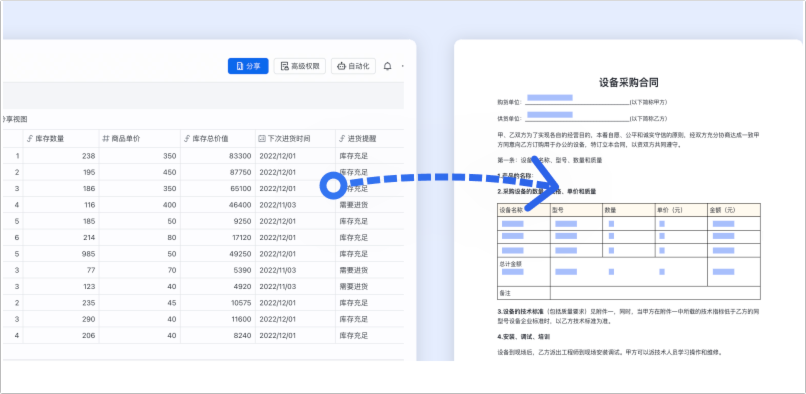Select the 进货提醒 column header text

coord(362,139)
